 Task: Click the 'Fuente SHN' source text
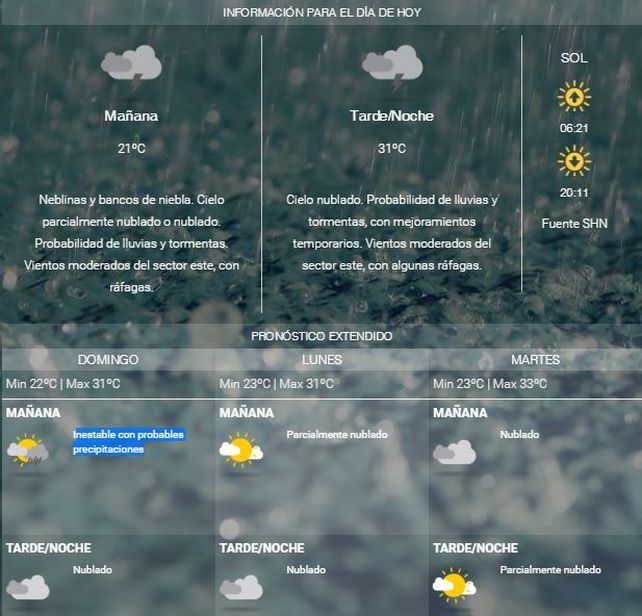[574, 224]
